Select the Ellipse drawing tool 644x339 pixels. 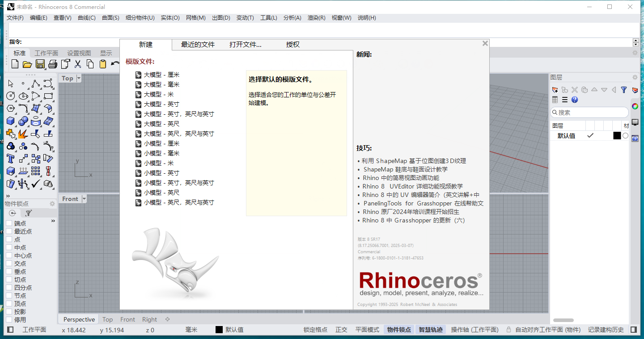[23, 96]
